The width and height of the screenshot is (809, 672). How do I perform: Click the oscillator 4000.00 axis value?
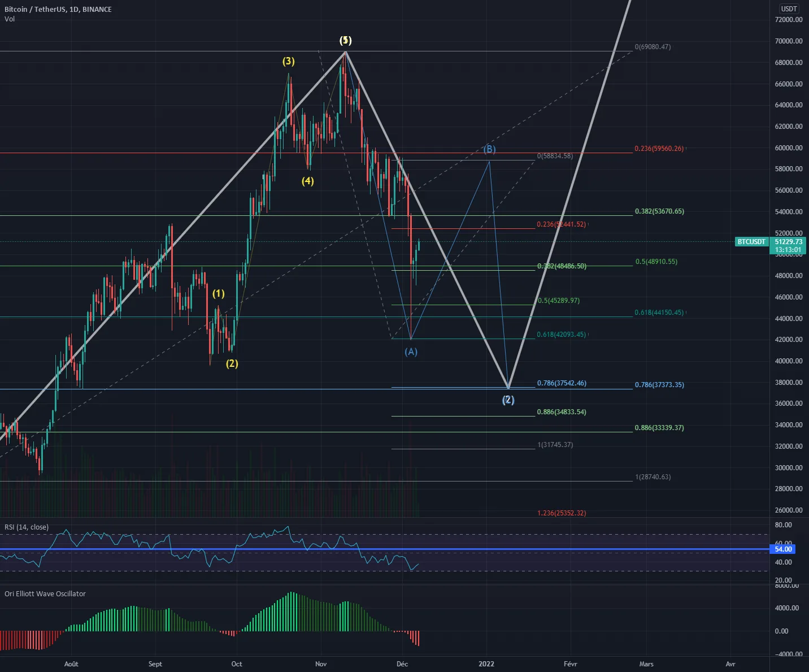(x=786, y=608)
